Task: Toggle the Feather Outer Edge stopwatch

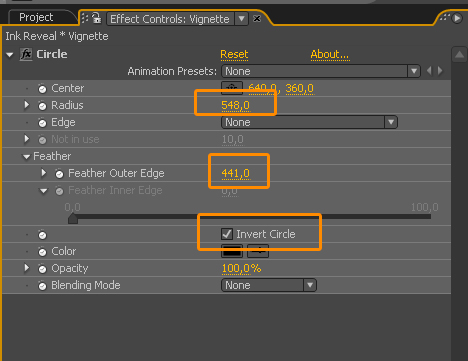Action: tap(59, 174)
